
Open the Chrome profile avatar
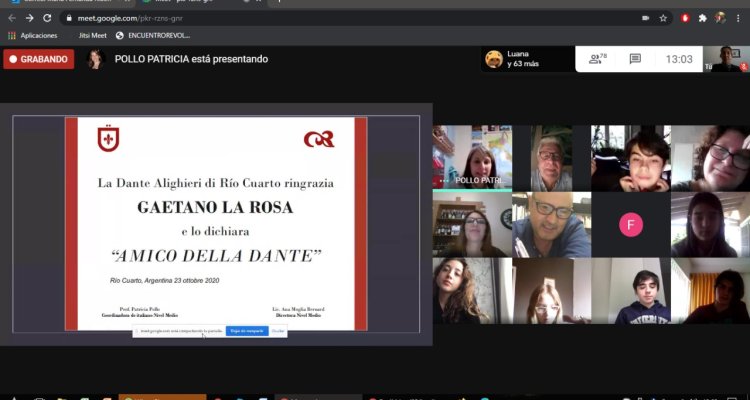720,18
